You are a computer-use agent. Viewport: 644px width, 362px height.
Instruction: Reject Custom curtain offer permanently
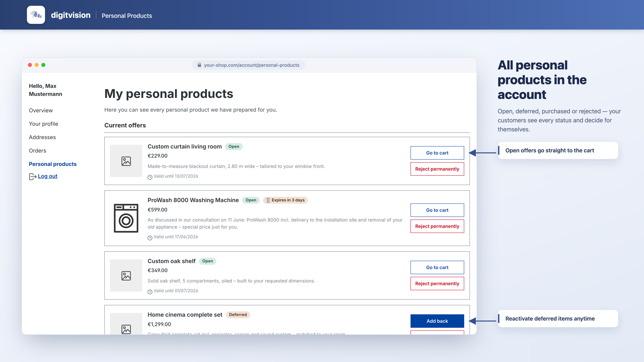pos(437,169)
